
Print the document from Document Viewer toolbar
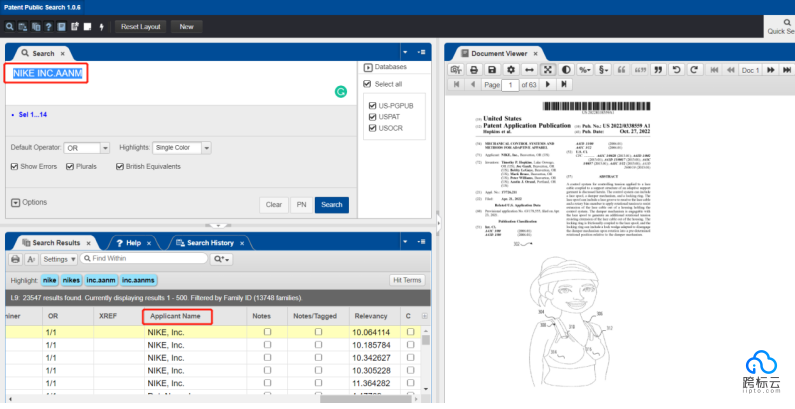click(x=474, y=70)
